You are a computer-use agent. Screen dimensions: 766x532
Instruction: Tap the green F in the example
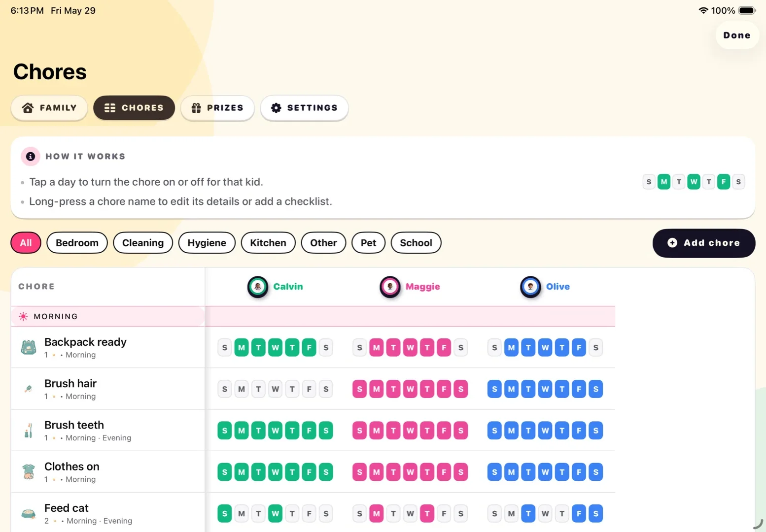tap(724, 182)
